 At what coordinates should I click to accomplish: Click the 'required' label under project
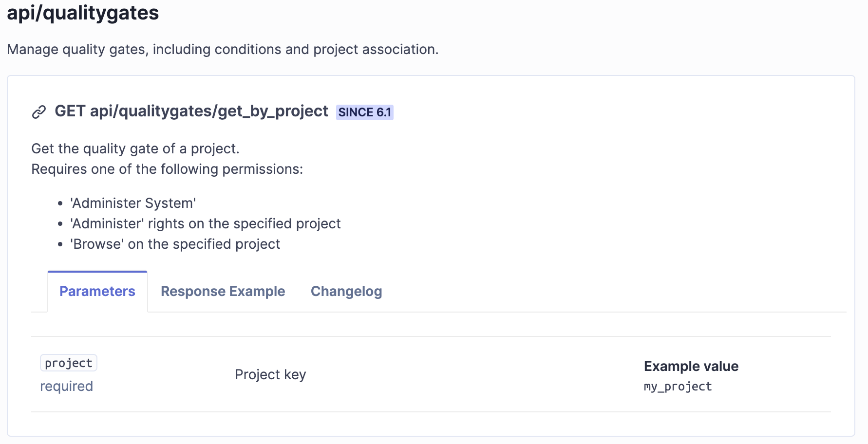click(x=66, y=386)
